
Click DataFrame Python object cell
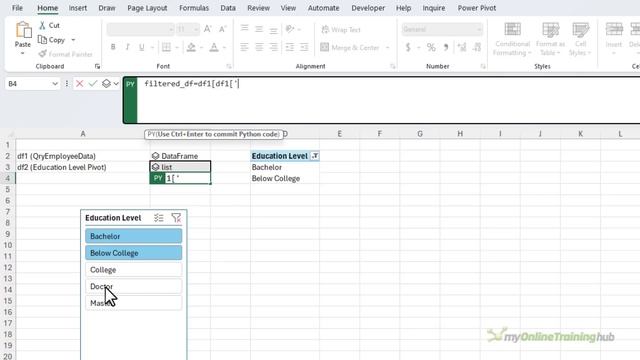pyautogui.click(x=180, y=156)
